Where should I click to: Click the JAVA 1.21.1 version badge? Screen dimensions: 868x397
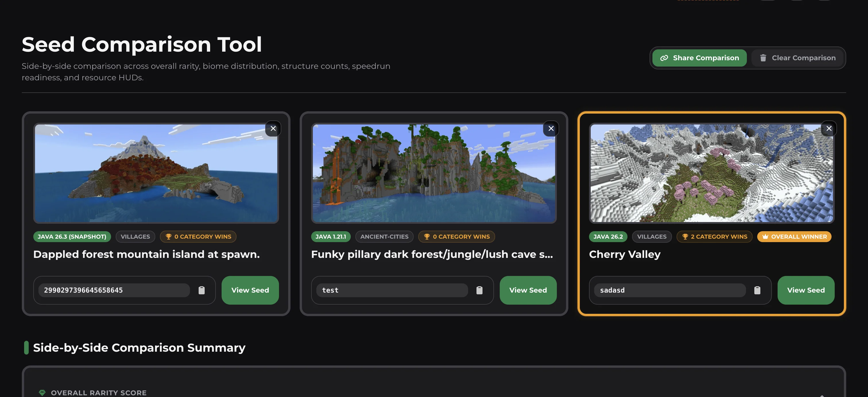tap(331, 237)
